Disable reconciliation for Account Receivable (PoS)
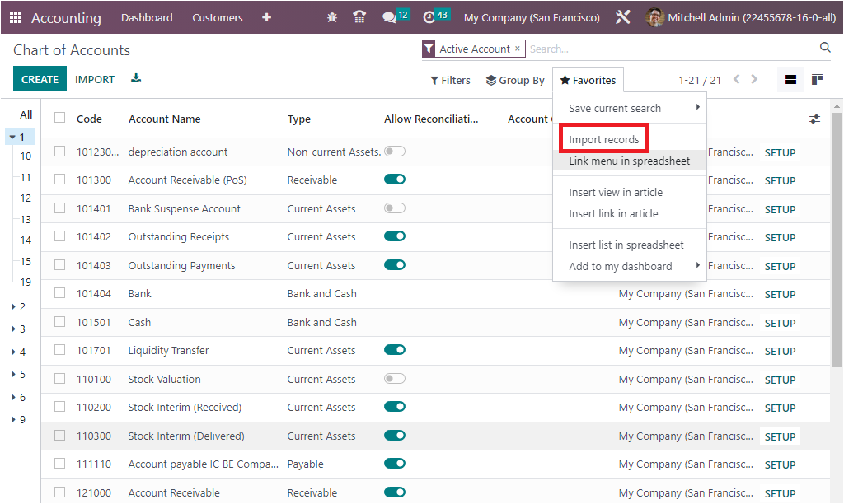 pos(395,179)
